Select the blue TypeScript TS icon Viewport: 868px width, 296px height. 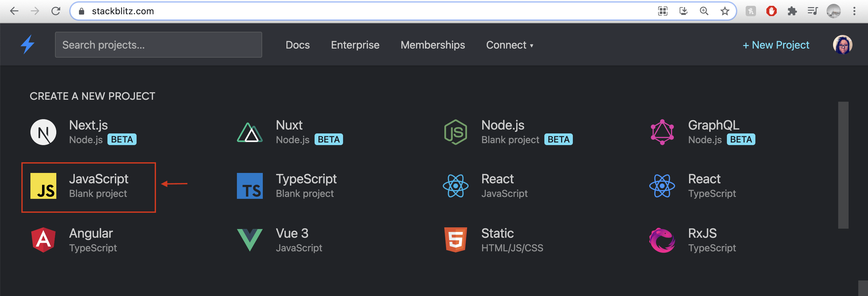(x=250, y=186)
